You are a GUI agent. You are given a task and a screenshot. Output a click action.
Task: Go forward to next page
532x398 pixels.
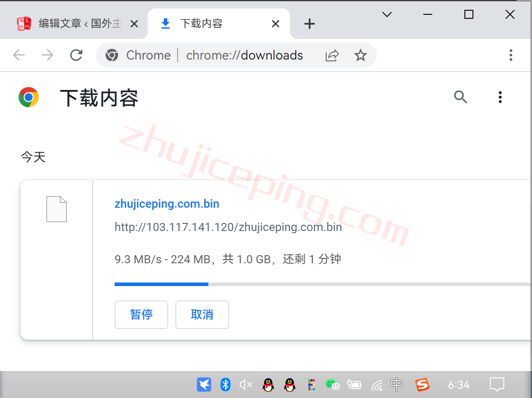click(x=47, y=55)
